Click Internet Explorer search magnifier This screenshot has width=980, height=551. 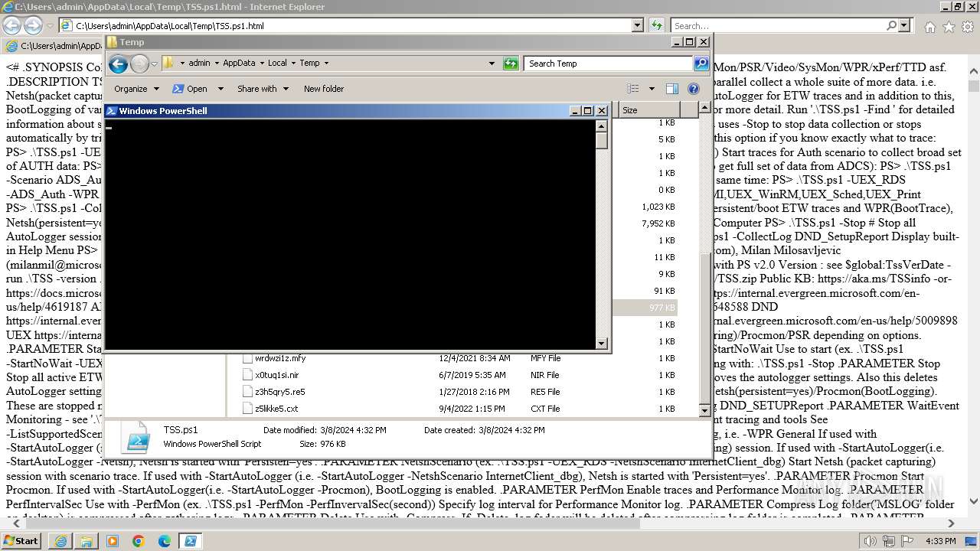click(891, 25)
